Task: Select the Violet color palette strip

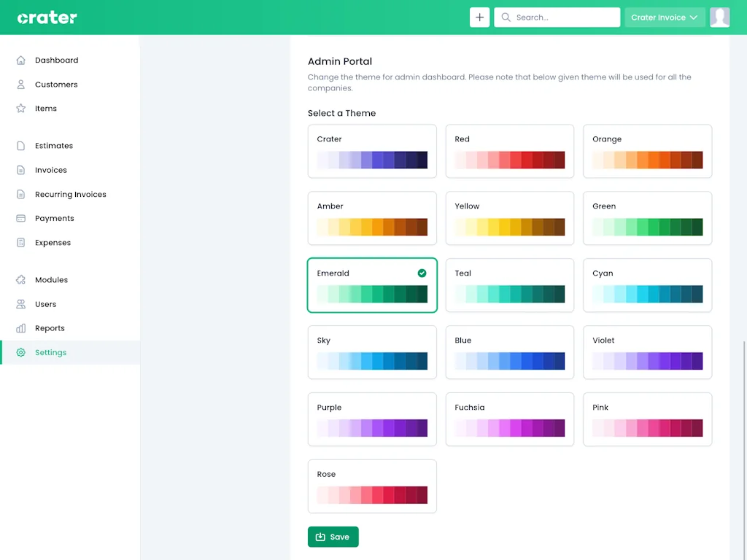Action: point(647,361)
